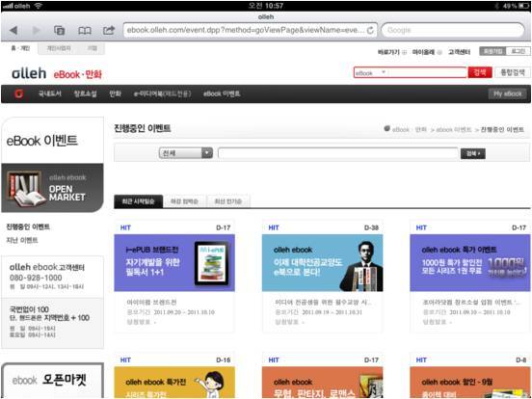
Task: Click the plus icon next to 바로가기
Action: [x=405, y=52]
